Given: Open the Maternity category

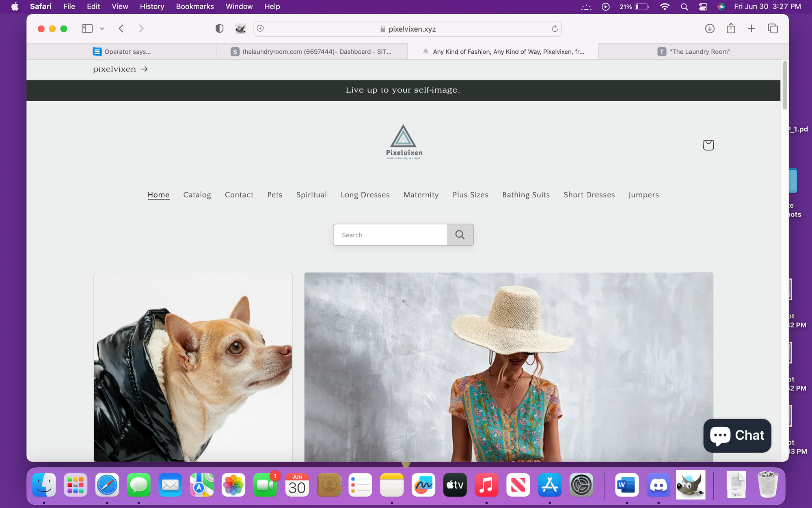Looking at the screenshot, I should [x=421, y=195].
